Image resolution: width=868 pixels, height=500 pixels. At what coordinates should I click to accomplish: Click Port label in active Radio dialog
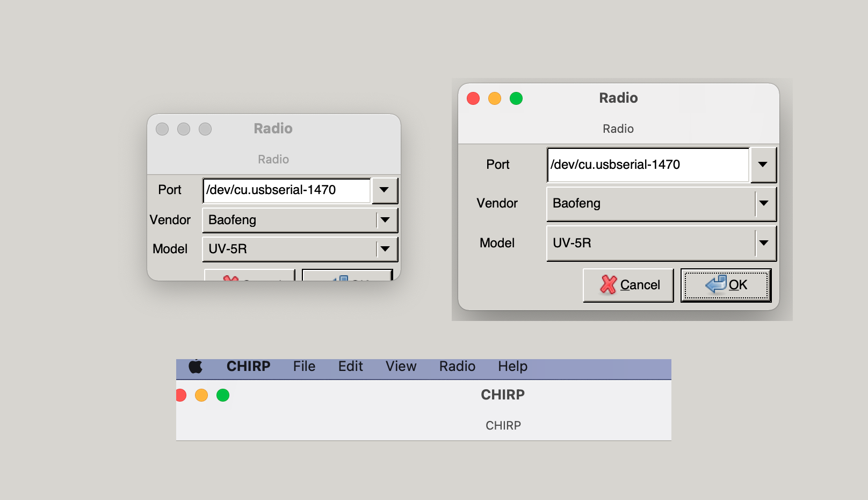(498, 165)
